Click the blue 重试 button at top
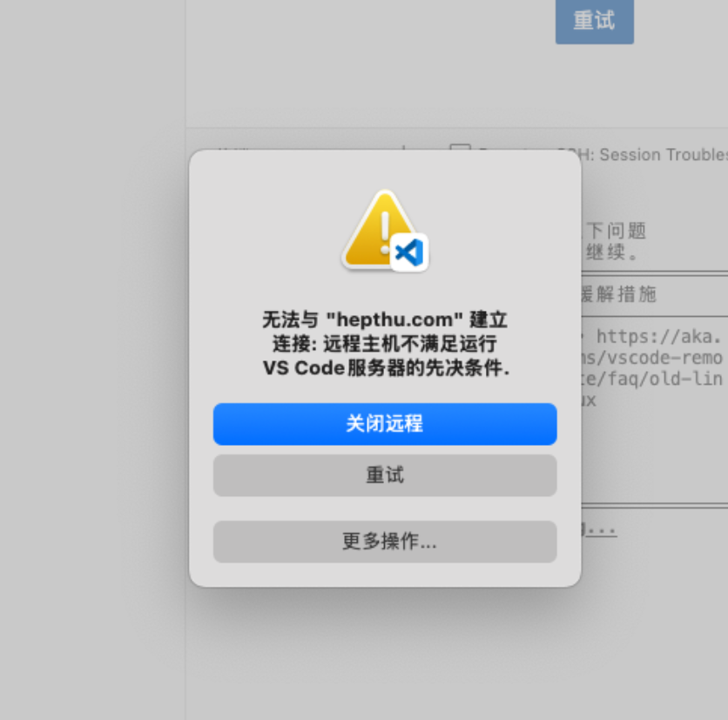Image resolution: width=728 pixels, height=720 pixels. (594, 22)
